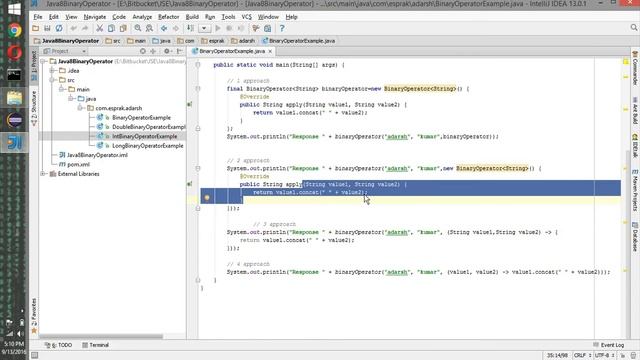The width and height of the screenshot is (640, 360).
Task: Click the adarsh breadcrumb in navigation bar
Action: tap(243, 41)
